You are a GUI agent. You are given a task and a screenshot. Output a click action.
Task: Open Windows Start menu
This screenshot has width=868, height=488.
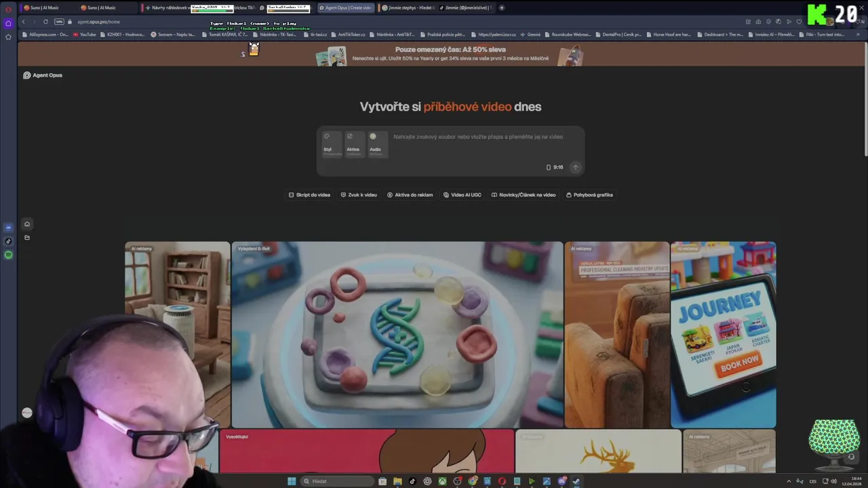[x=292, y=481]
